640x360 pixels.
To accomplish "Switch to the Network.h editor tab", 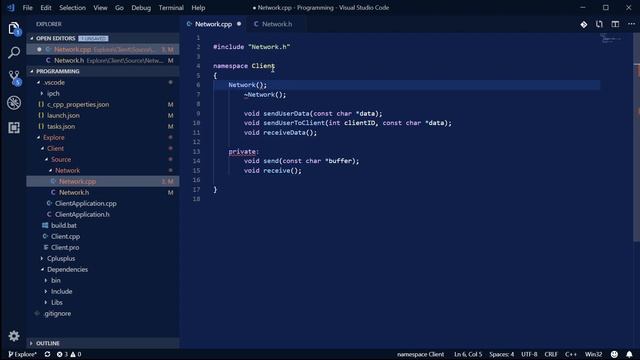I will point(277,24).
